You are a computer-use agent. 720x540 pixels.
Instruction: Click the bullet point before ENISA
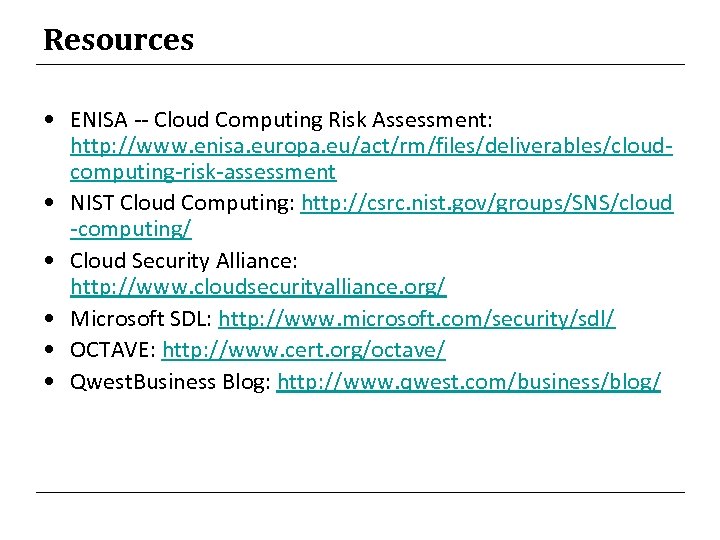pyautogui.click(x=49, y=120)
